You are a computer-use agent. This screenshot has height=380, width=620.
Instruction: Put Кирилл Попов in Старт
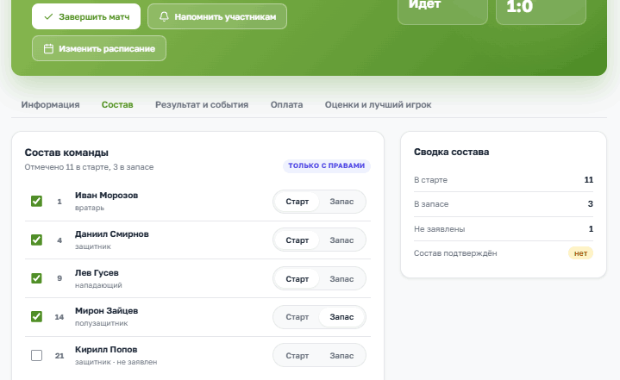pyautogui.click(x=297, y=356)
